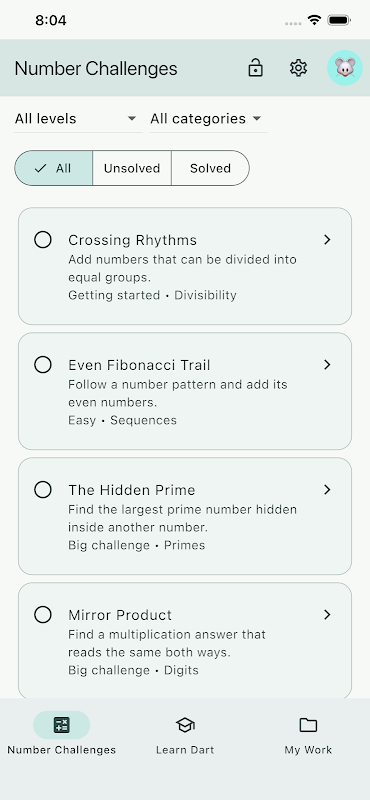The image size is (370, 800).
Task: Open the Even Fibonacci Trail title
Action: tap(139, 365)
